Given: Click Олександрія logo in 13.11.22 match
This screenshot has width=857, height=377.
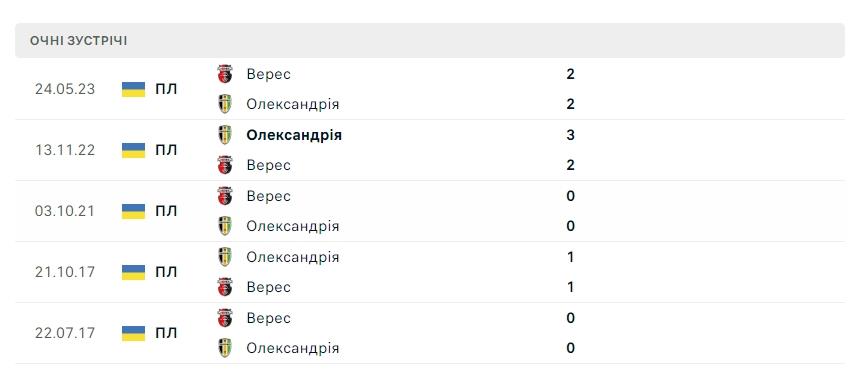Looking at the screenshot, I should [225, 135].
